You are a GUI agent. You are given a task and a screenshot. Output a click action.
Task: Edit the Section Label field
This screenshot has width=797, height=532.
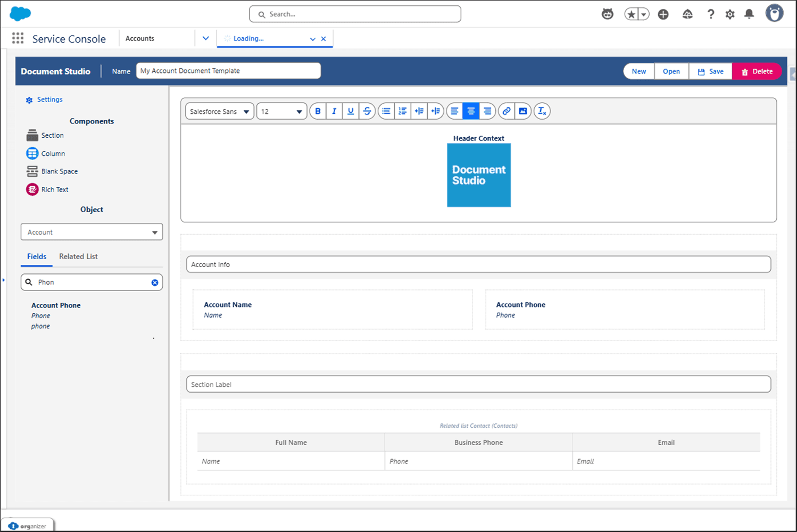pos(478,384)
